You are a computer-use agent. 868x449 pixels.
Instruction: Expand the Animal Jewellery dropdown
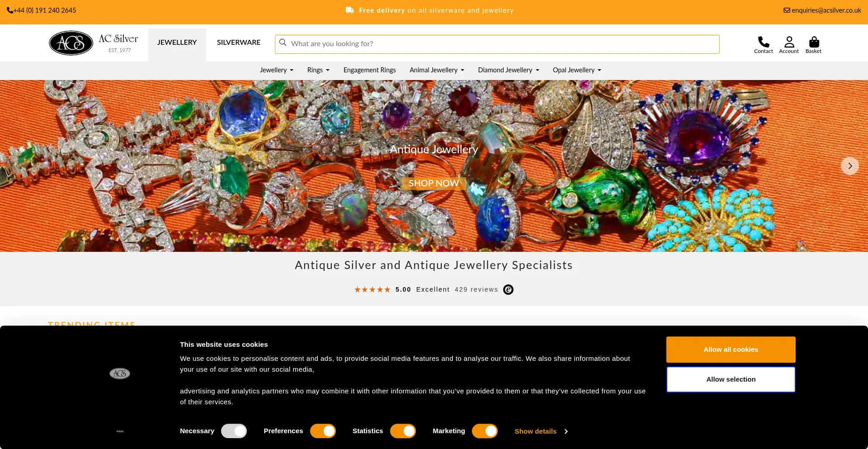(x=437, y=70)
